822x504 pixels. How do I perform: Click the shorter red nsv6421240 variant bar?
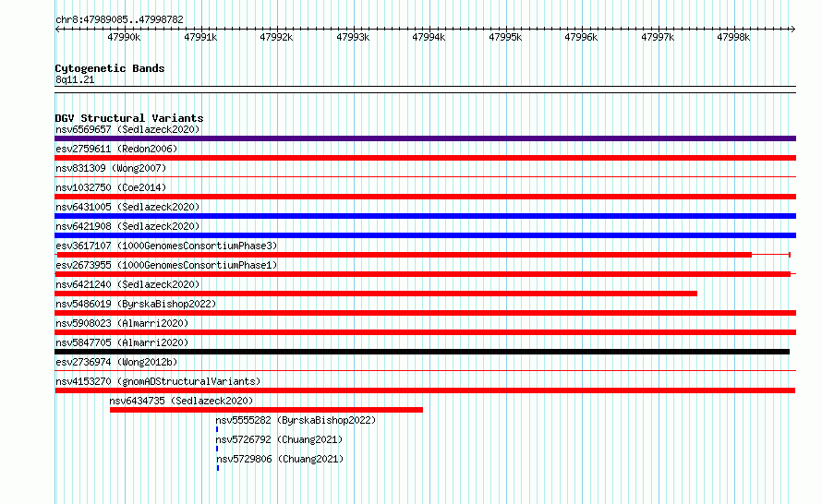point(376,294)
